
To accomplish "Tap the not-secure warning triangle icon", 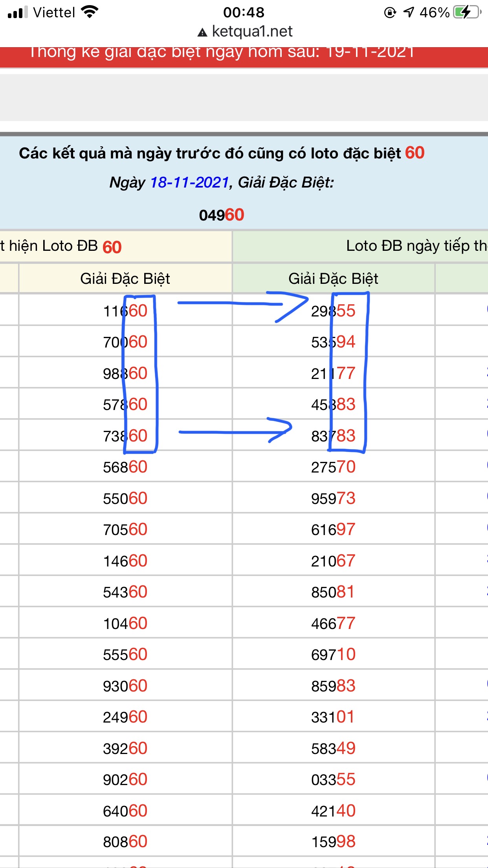I will [202, 32].
